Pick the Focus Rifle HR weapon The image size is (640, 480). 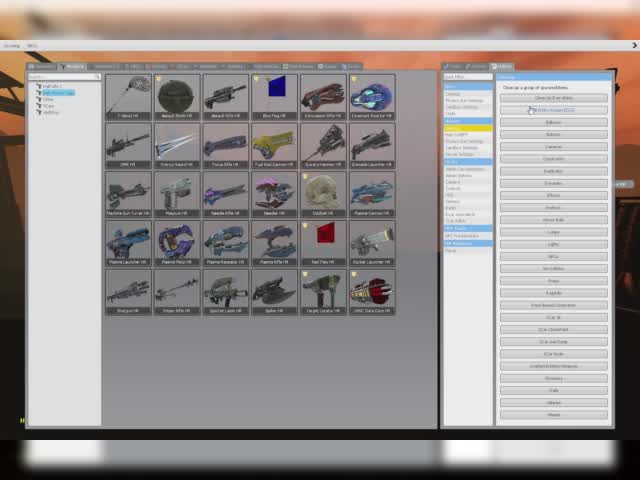tap(226, 146)
